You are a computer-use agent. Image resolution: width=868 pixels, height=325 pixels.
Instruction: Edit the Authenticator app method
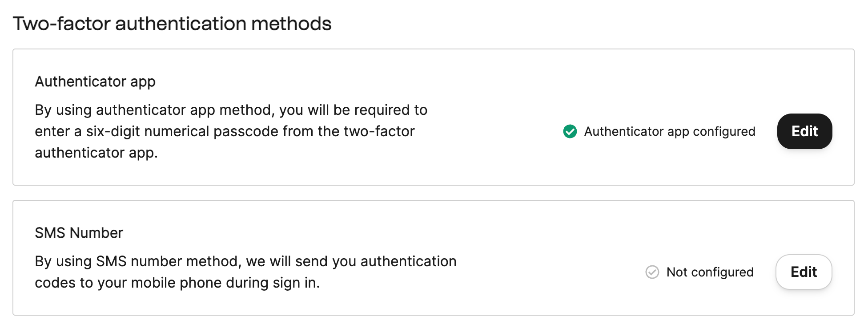[804, 131]
